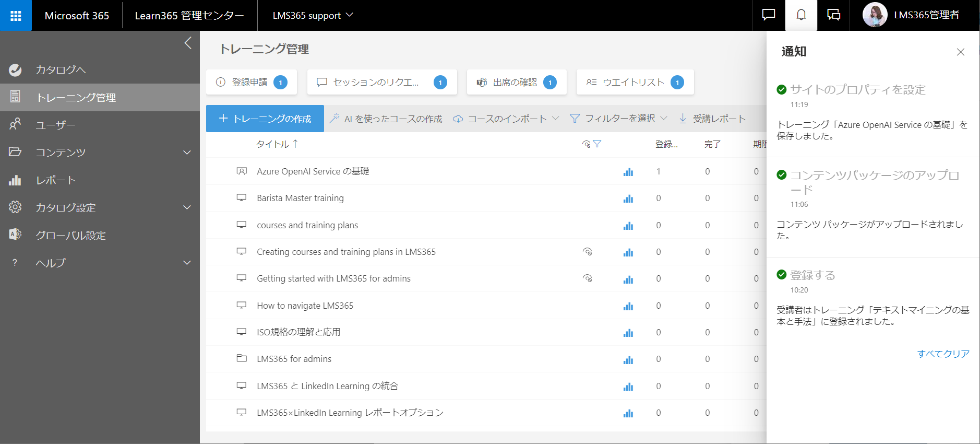Open the help chat bubbles icon
Image resolution: width=980 pixels, height=444 pixels.
[833, 15]
